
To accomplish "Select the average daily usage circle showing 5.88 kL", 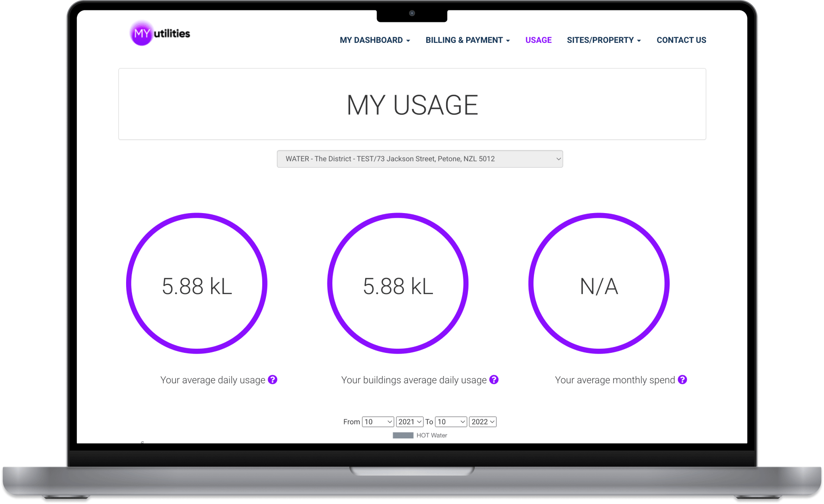I will click(198, 284).
